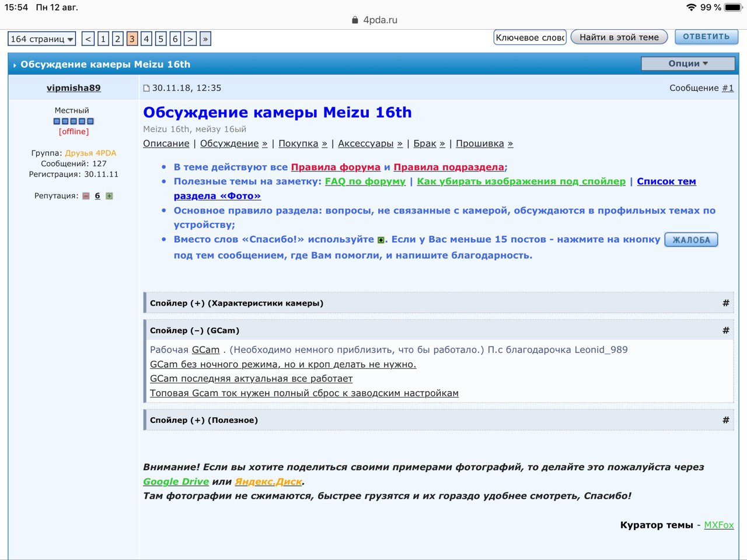Select highlighted page 3
747x560 pixels.
[x=132, y=39]
